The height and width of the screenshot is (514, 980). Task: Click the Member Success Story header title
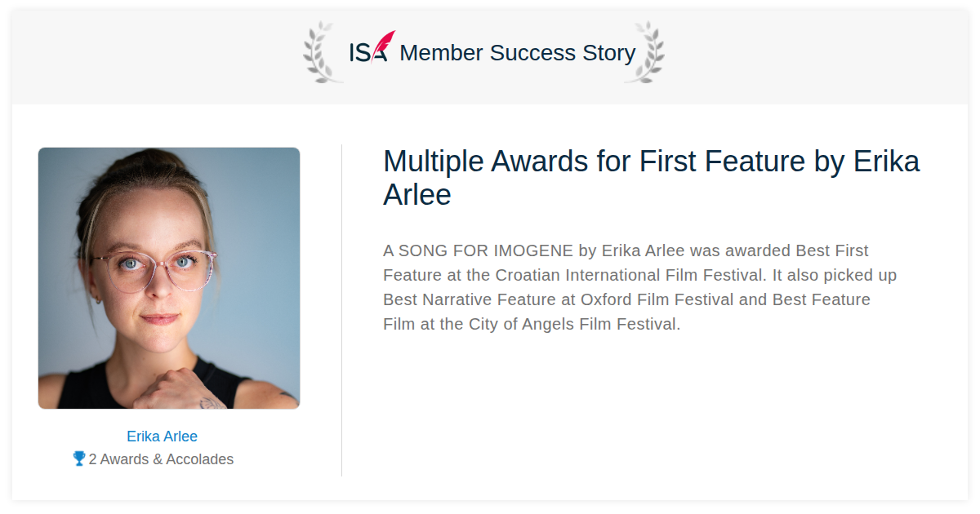click(x=518, y=53)
